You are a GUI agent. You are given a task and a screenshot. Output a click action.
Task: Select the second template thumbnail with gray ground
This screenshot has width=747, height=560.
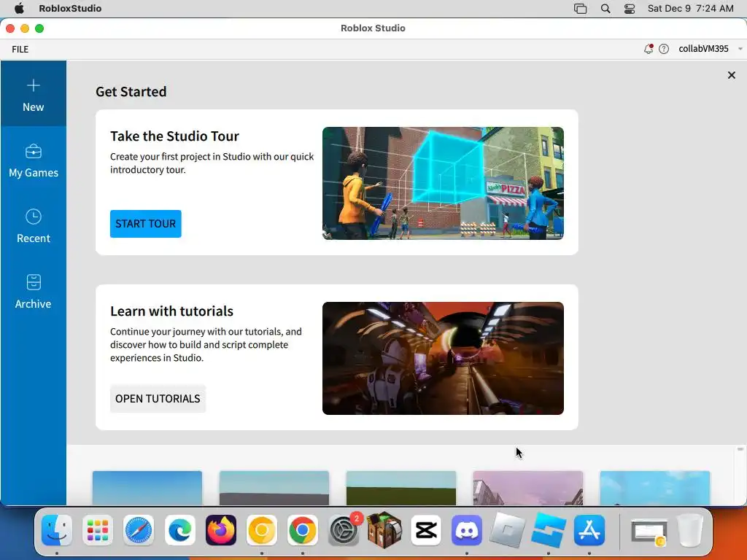274,488
